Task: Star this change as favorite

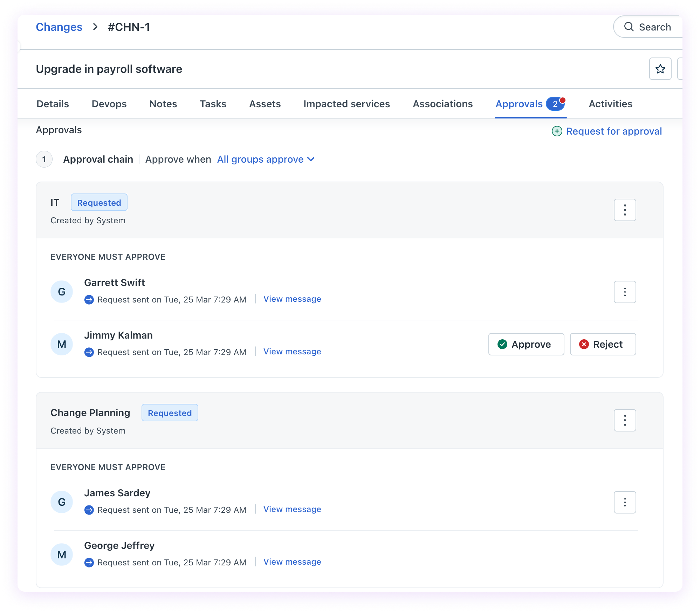Action: tap(660, 69)
